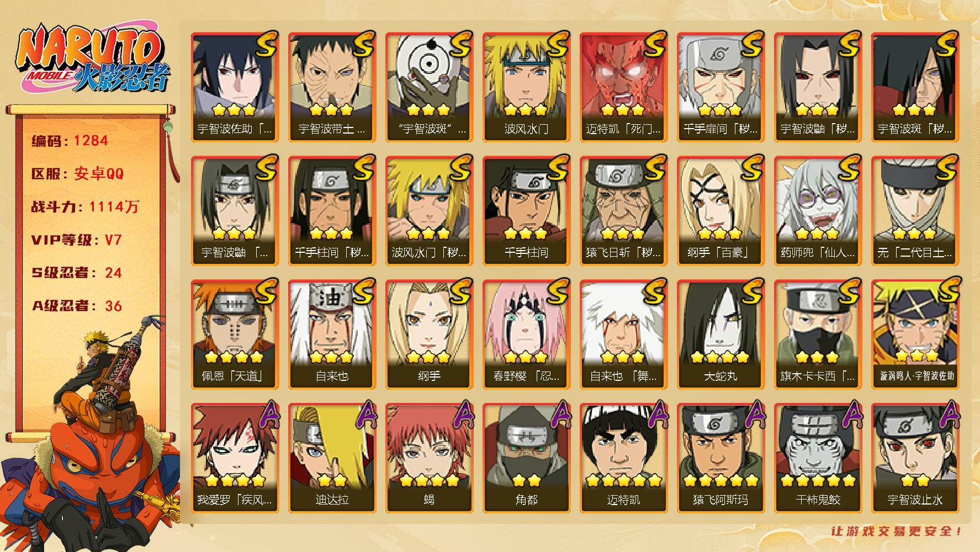Viewport: 980px width, 552px height.
Task: Click the 迈特凯 A-rank card
Action: (x=623, y=458)
